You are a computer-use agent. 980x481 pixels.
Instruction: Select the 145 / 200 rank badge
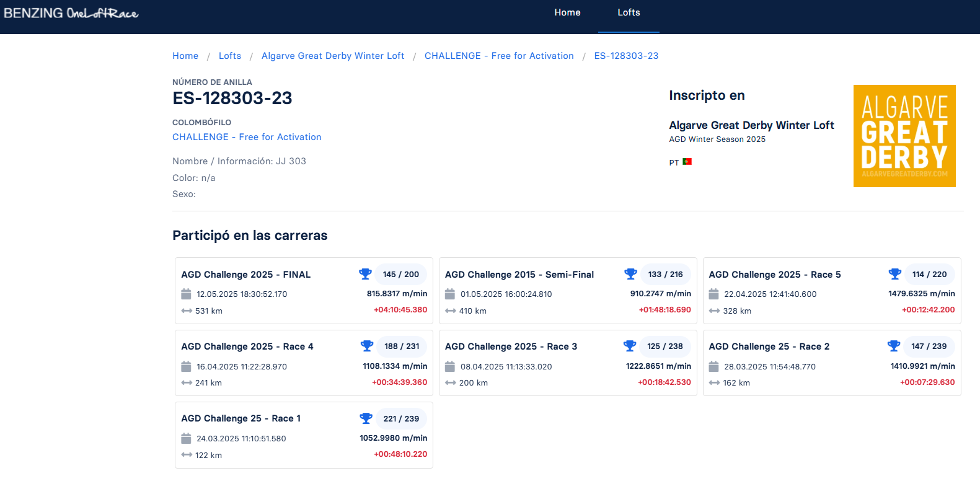click(x=400, y=274)
